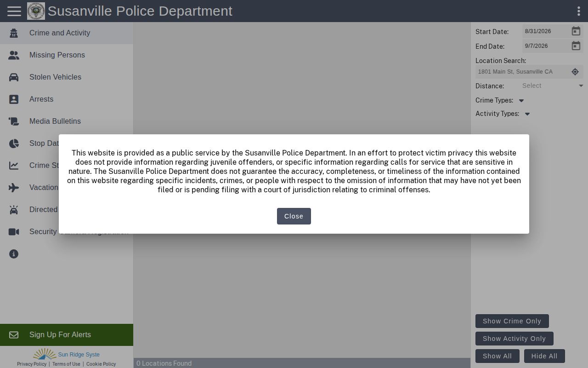Open the Terms of Use link
This screenshot has width=588, height=368.
point(66,364)
